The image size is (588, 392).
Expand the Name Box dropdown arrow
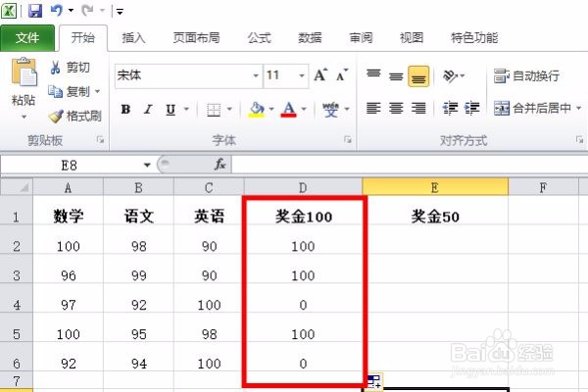coord(147,165)
